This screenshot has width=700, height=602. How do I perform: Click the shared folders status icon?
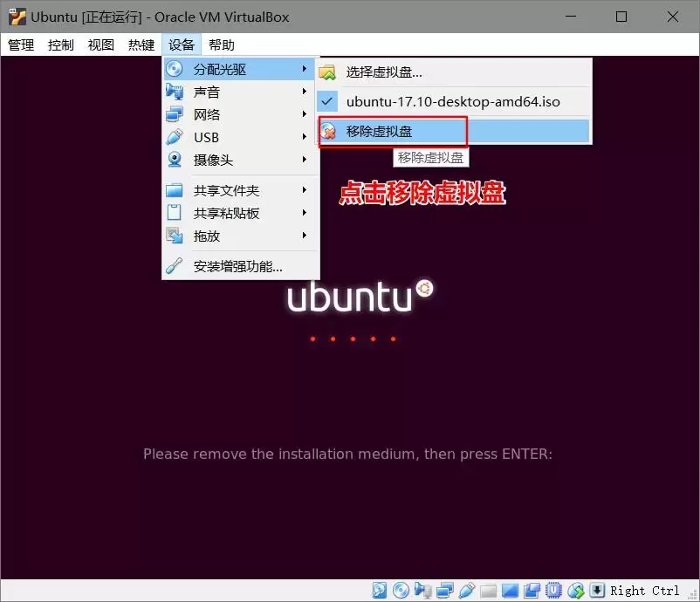click(x=487, y=589)
